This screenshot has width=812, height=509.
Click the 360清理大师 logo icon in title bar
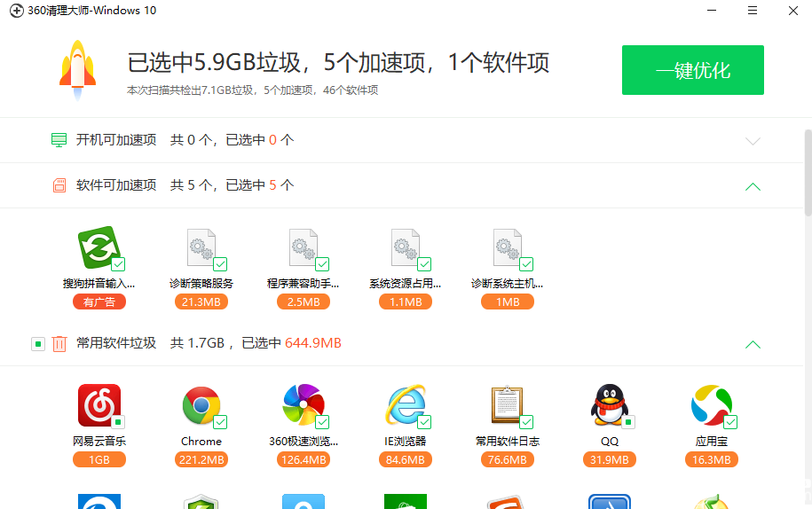pos(17,11)
